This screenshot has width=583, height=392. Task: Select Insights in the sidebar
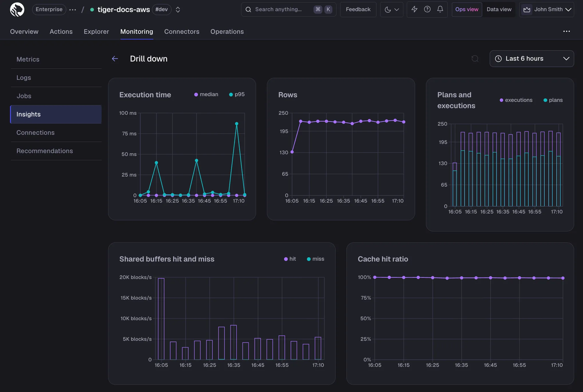pyautogui.click(x=56, y=114)
